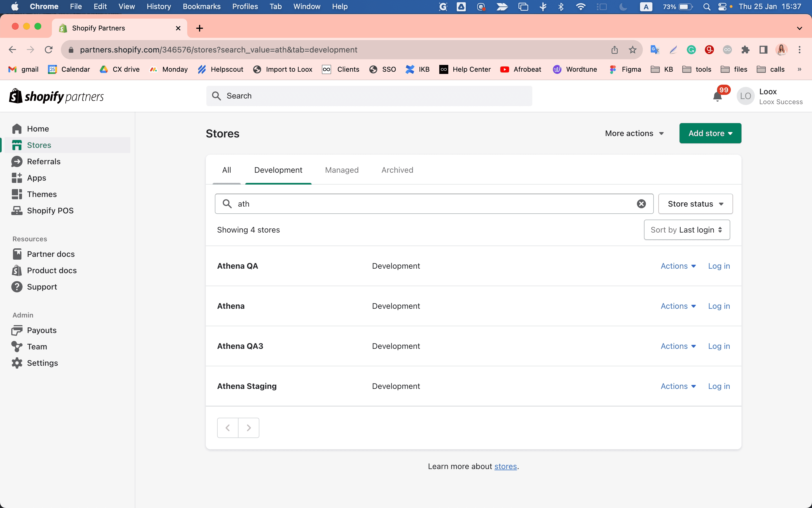Follow the 'stores' learn more link
Viewport: 812px width, 508px height.
point(505,466)
